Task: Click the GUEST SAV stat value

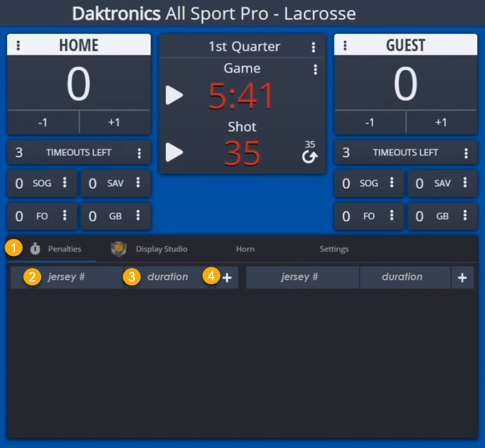Action: pyautogui.click(x=420, y=184)
